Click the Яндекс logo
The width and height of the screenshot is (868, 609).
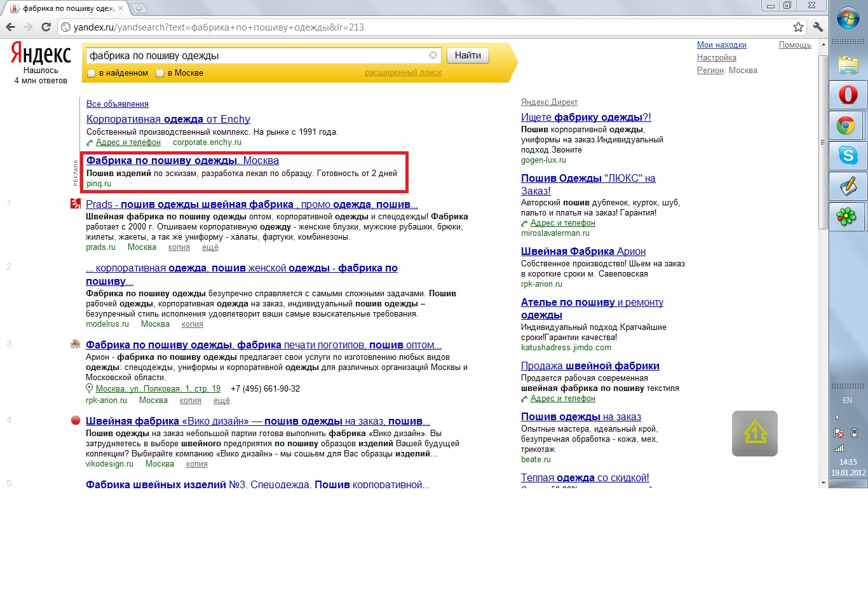(x=41, y=53)
